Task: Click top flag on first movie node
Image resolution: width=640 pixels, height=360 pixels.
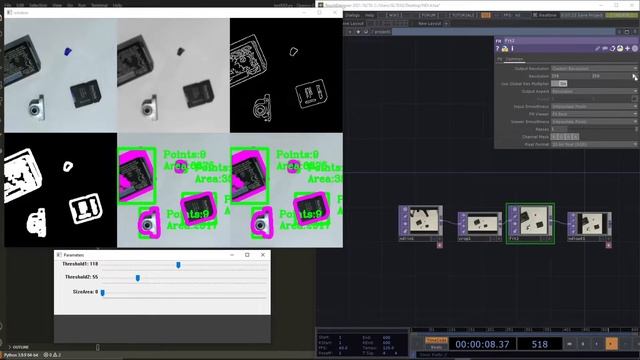Action: coord(405,209)
